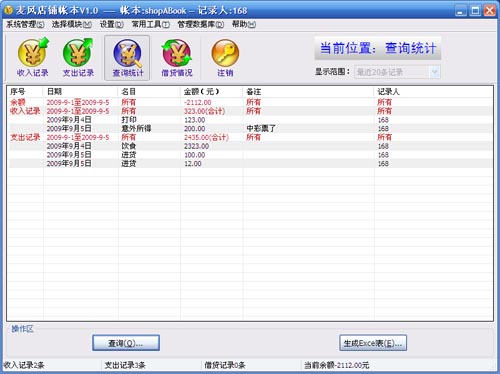Click the 日期 column header
The width and height of the screenshot is (500, 374).
pyautogui.click(x=80, y=91)
